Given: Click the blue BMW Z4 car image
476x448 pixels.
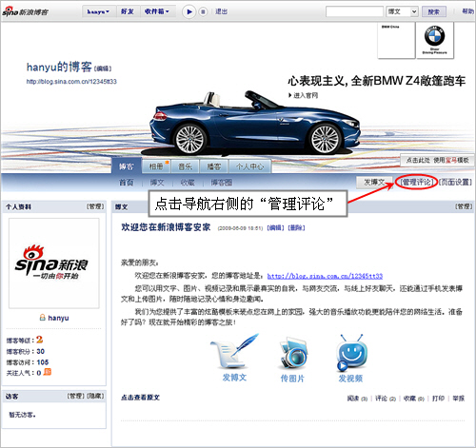Looking at the screenshot, I should tap(254, 124).
